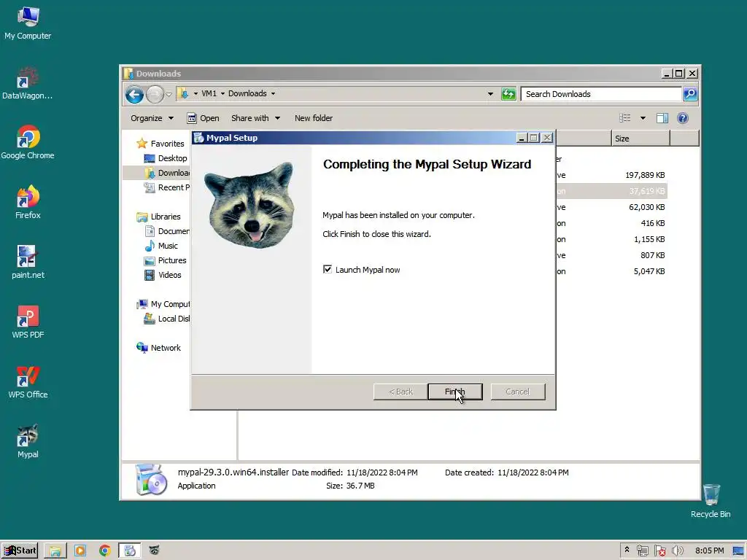
Task: Open the WPS PDF desktop shortcut
Action: point(28,322)
